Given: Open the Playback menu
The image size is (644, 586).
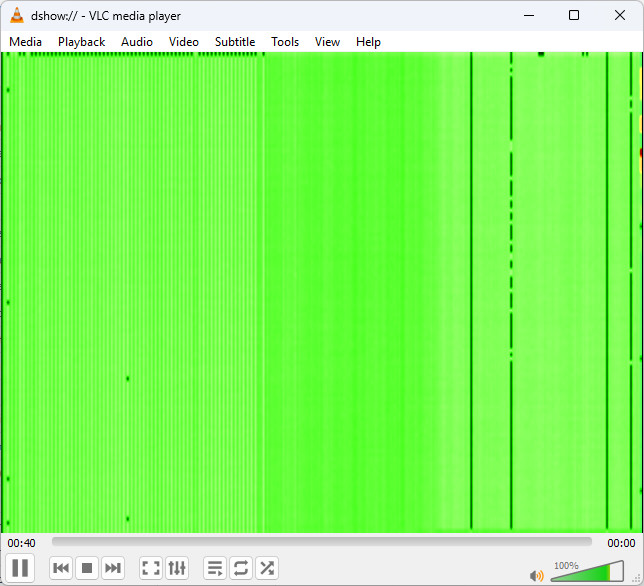Looking at the screenshot, I should pyautogui.click(x=81, y=42).
